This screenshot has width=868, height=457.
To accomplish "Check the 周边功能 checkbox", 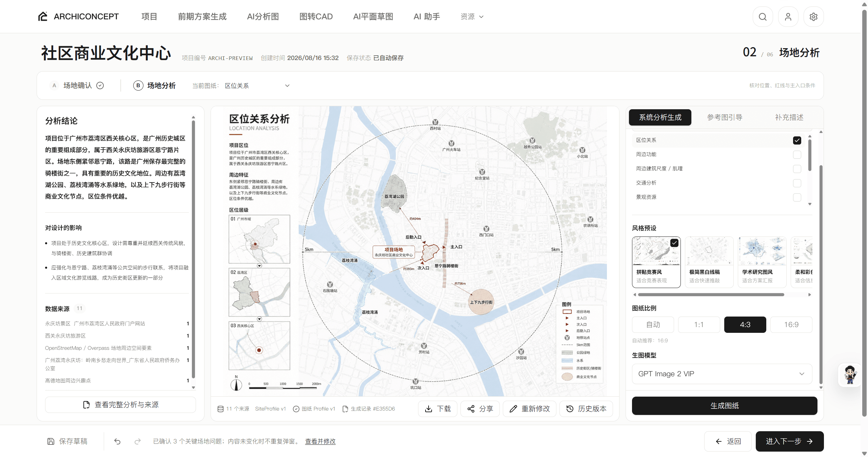I will (x=797, y=154).
